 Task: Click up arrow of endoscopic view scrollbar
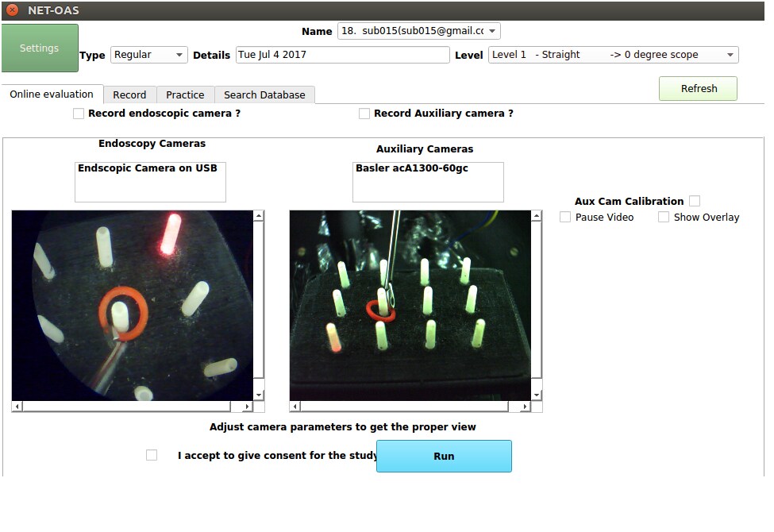pos(259,216)
